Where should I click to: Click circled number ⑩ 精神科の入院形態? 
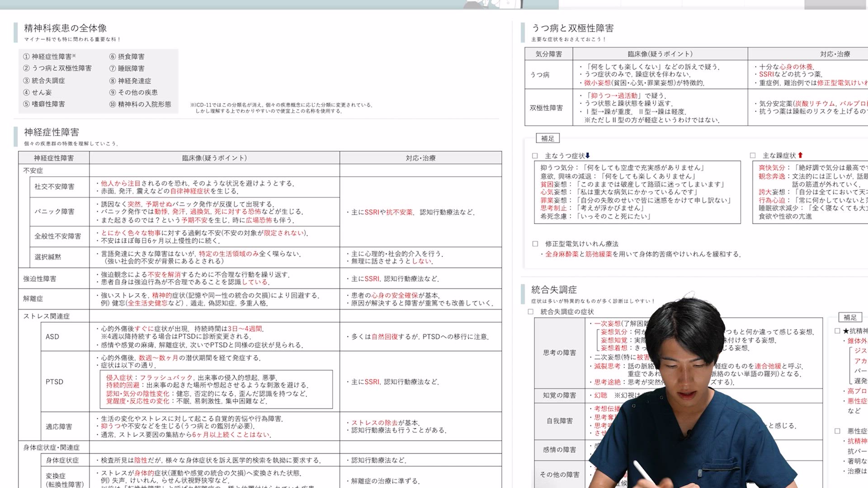(113, 104)
